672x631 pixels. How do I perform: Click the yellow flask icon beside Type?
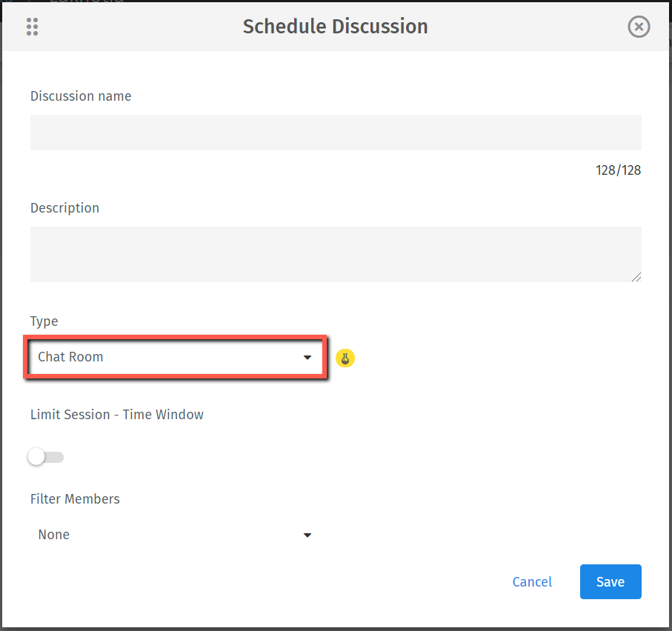[345, 358]
